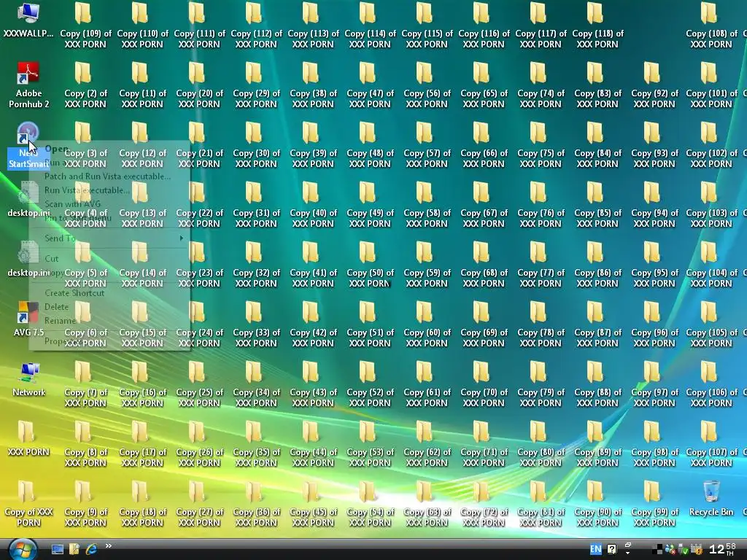Click the Copy (57) folder label text
The width and height of the screenshot is (747, 560).
[427, 158]
